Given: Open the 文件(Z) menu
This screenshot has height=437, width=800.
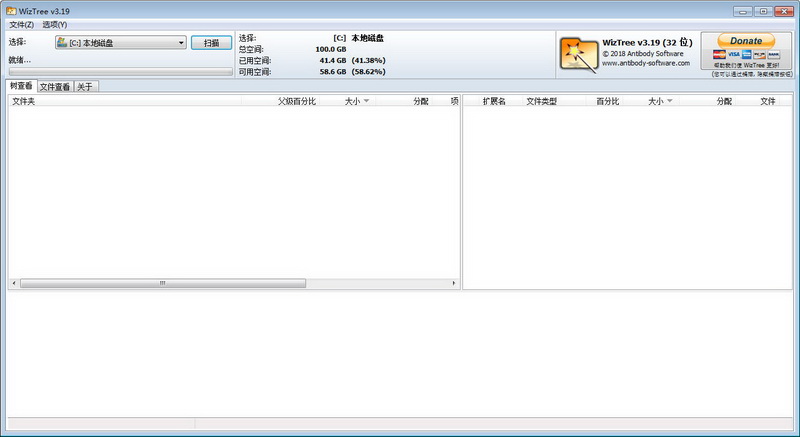Looking at the screenshot, I should coord(21,24).
